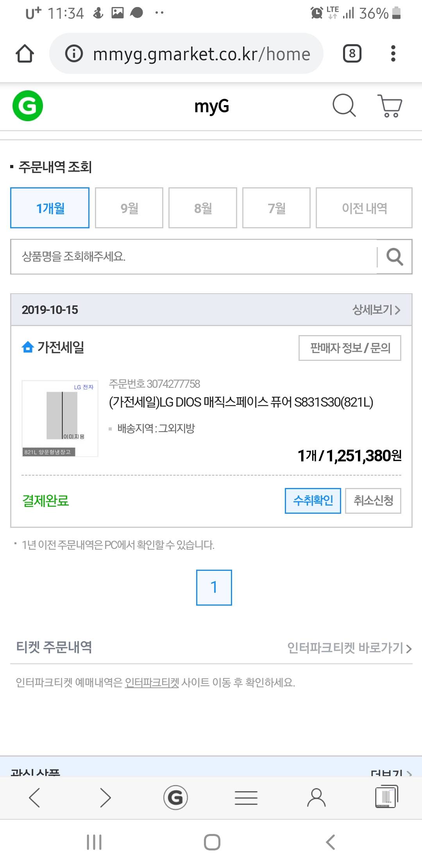Open the browser tab switcher showing 8
This screenshot has height=868, width=422.
(x=352, y=54)
